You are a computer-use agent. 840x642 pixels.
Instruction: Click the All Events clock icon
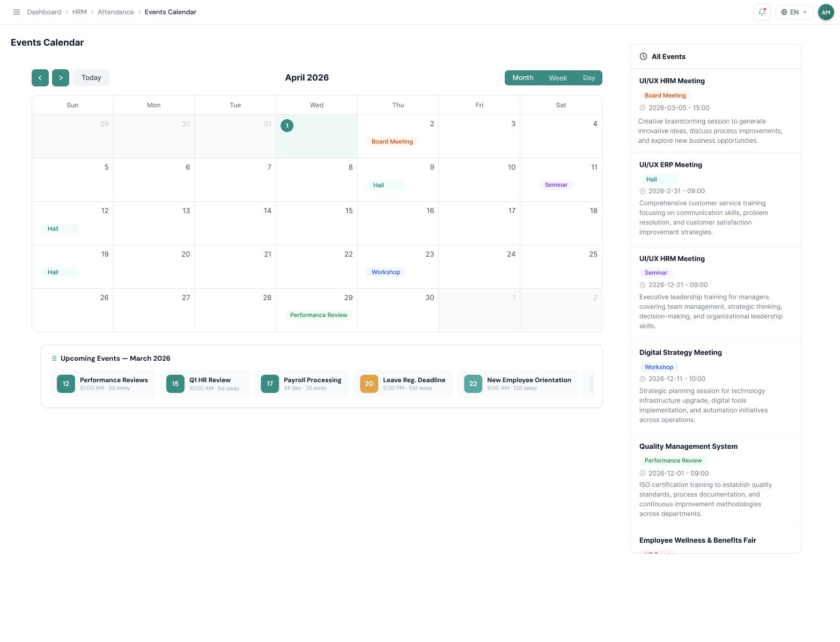(x=643, y=56)
